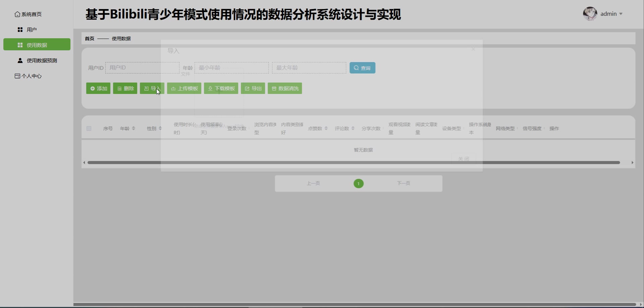Click the 序号 column header
The height and width of the screenshot is (308, 644).
[108, 129]
